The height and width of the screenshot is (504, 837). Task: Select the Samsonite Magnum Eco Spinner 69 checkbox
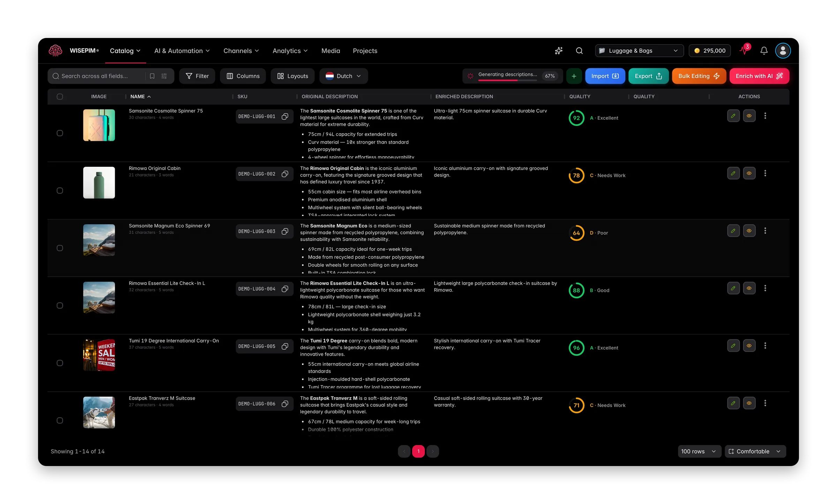pos(60,248)
